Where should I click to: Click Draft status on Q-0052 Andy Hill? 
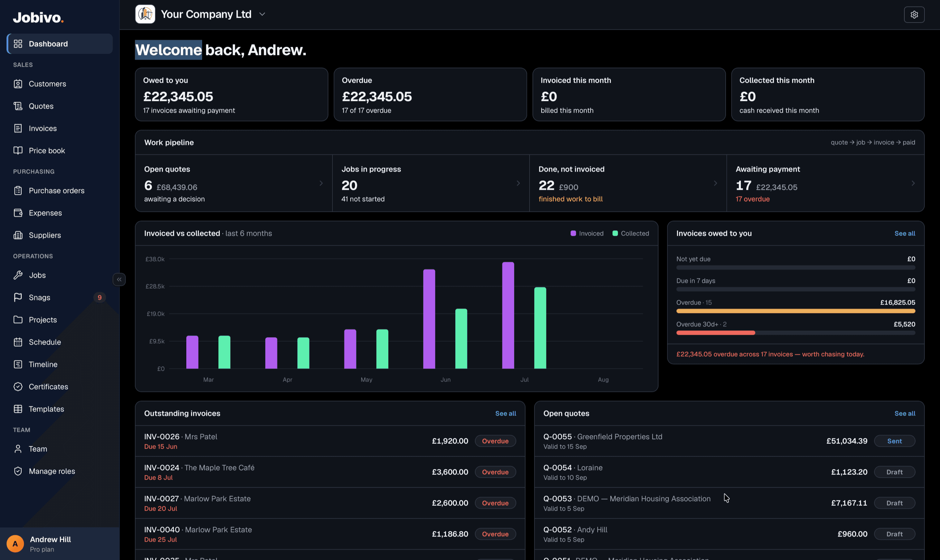894,534
